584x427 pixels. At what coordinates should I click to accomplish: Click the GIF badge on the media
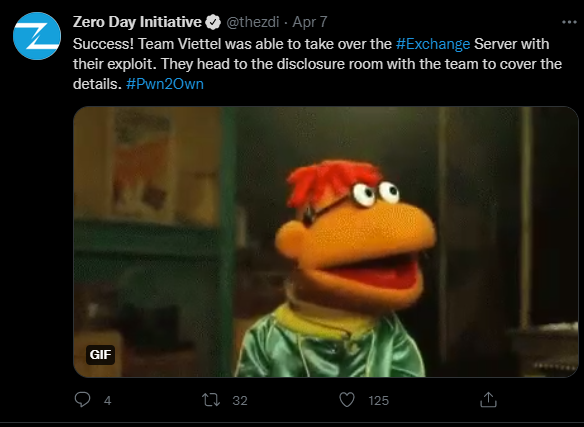pyautogui.click(x=100, y=354)
